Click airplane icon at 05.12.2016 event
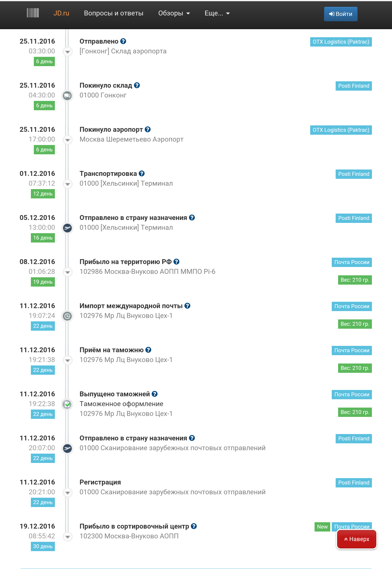Image resolution: width=392 pixels, height=569 pixels. pyautogui.click(x=67, y=228)
